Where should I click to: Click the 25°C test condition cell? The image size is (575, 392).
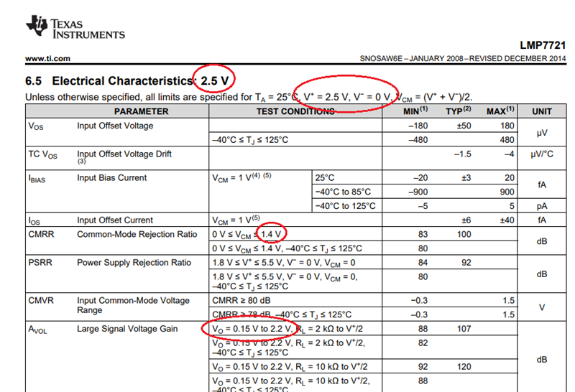coord(325,177)
